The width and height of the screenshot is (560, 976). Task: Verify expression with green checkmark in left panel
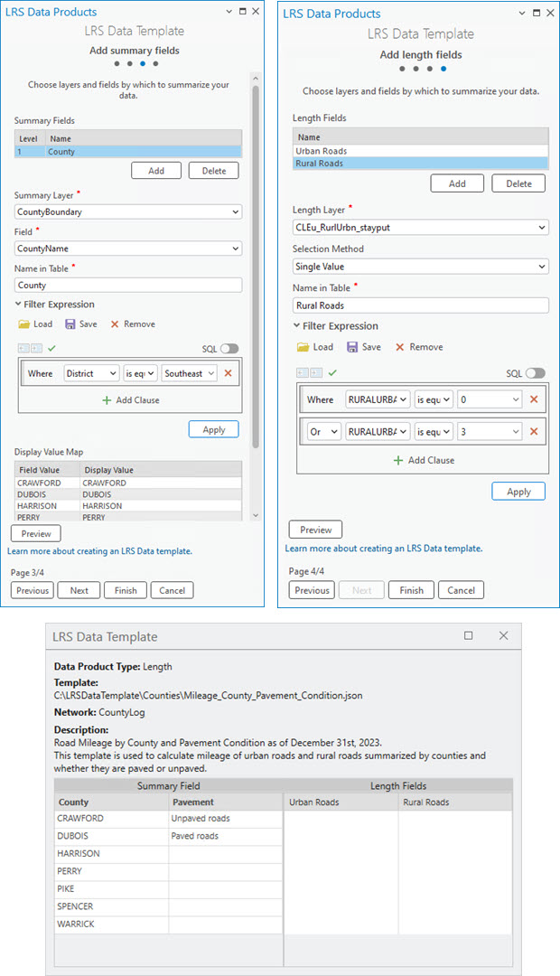(x=51, y=349)
